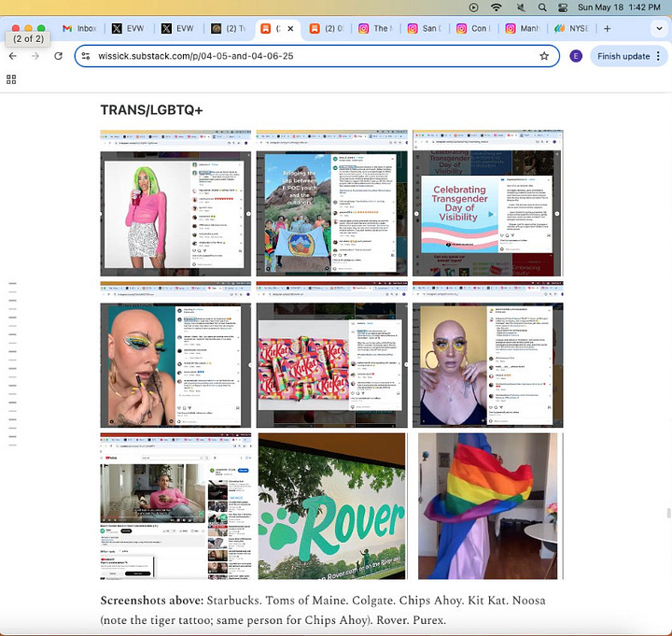
Task: Switch to the first X EVW tab
Action: 129,29
